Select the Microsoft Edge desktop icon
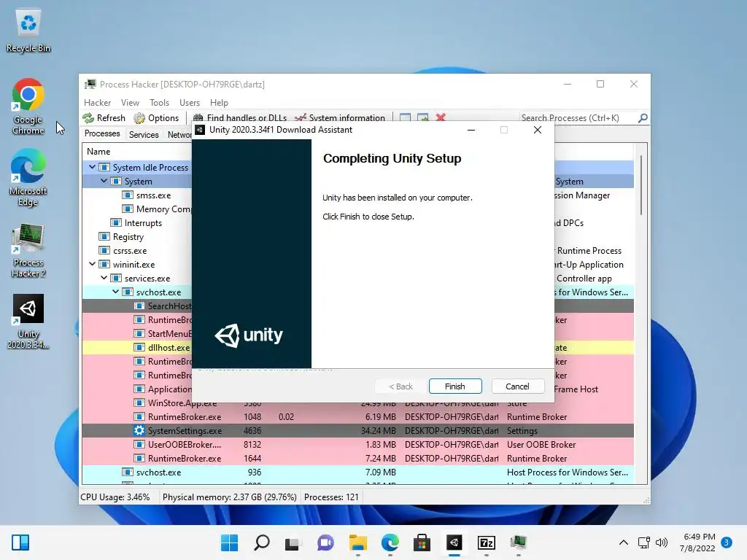747x560 pixels. (x=28, y=178)
